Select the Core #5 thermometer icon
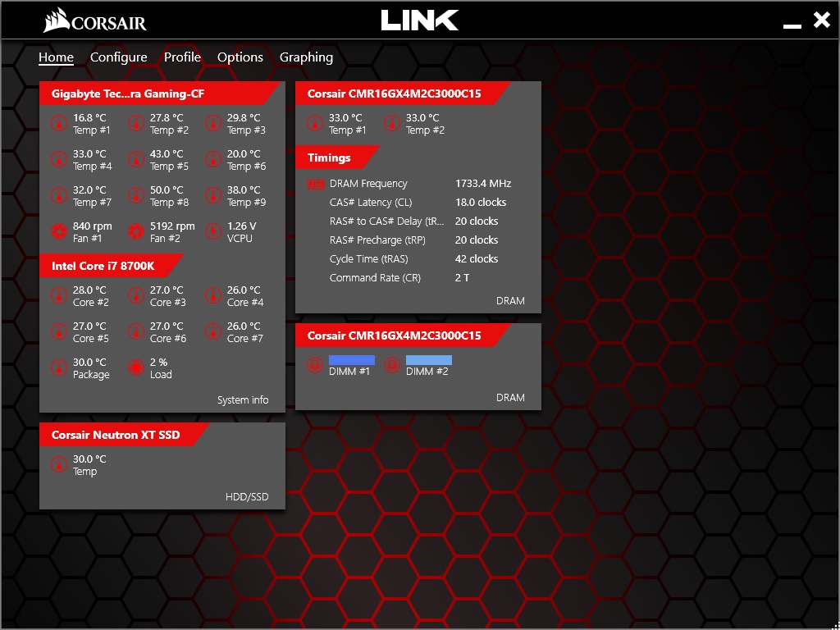840x630 pixels. tap(59, 331)
